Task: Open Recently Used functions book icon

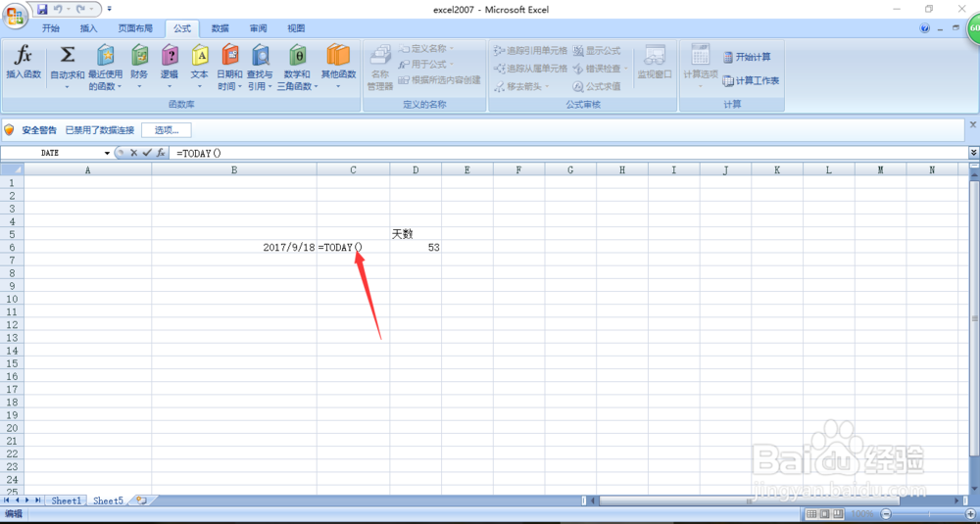Action: (106, 55)
